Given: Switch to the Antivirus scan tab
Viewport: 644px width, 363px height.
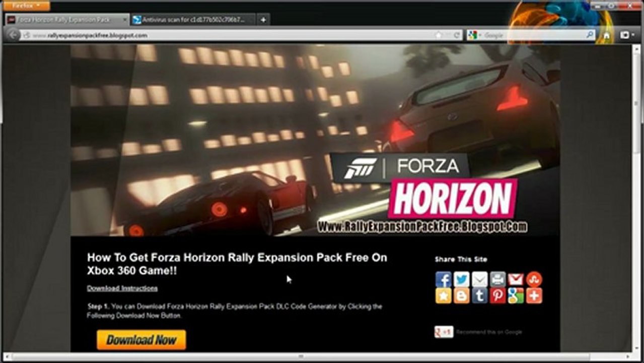Looking at the screenshot, I should (193, 20).
